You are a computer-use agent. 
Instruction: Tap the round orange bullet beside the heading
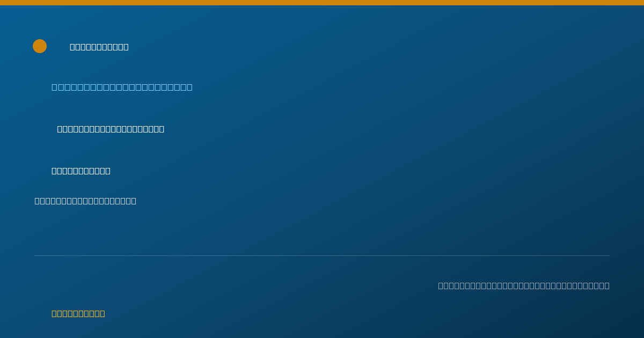click(40, 46)
